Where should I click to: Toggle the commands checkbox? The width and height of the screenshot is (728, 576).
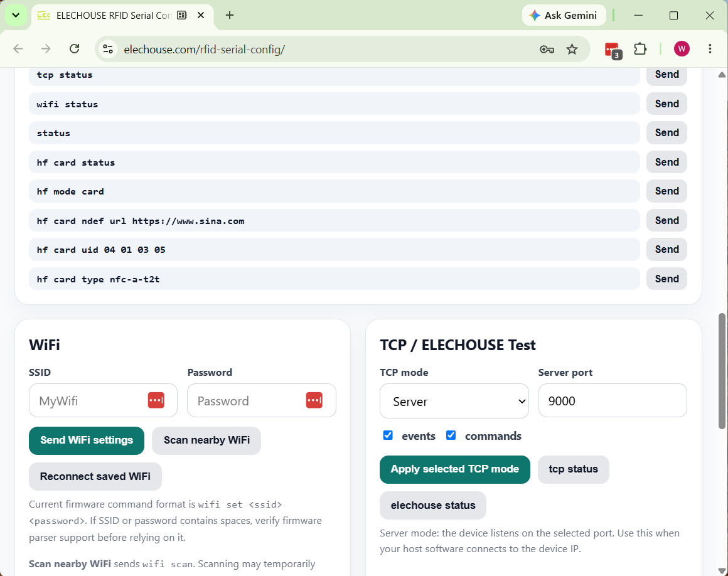point(451,435)
